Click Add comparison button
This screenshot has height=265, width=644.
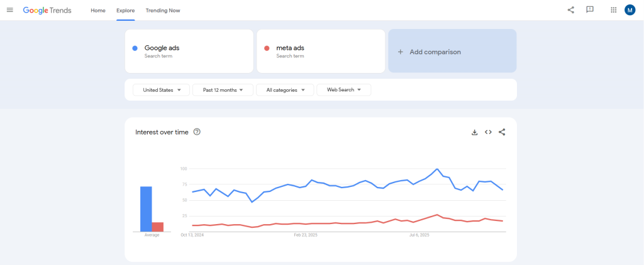coord(452,52)
